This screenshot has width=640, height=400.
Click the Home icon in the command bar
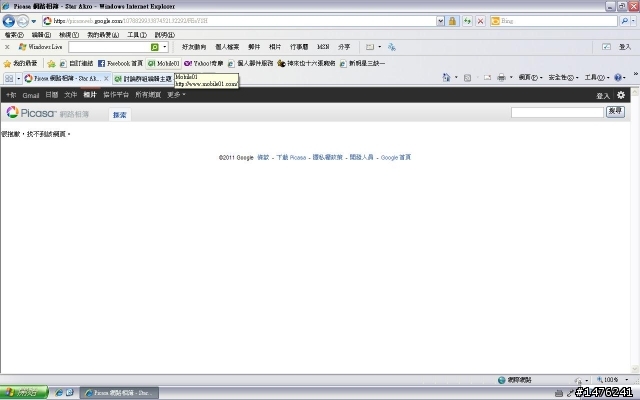[x=446, y=77]
